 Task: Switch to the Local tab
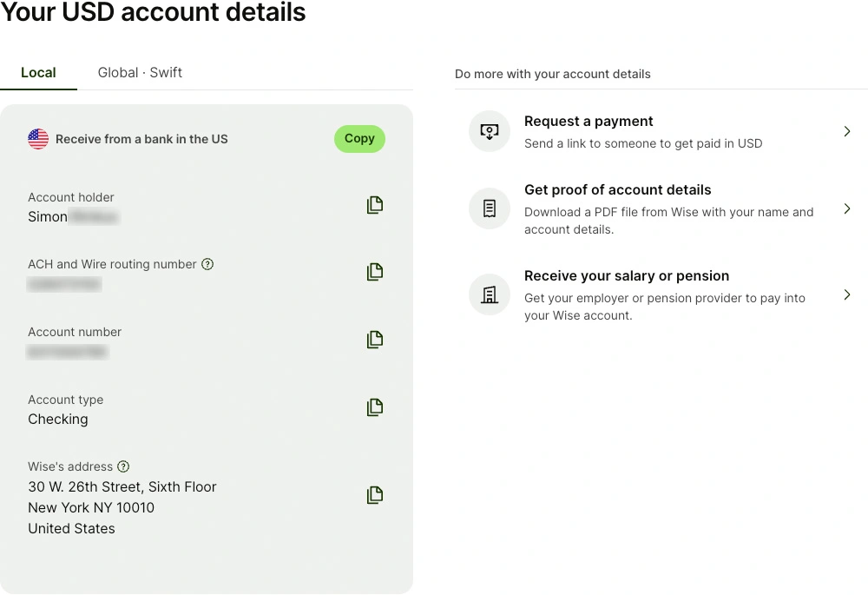click(38, 73)
